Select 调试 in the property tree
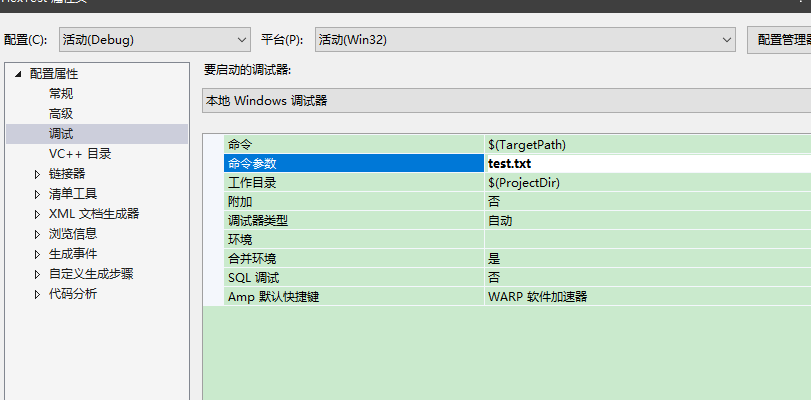811x400 pixels. point(61,133)
